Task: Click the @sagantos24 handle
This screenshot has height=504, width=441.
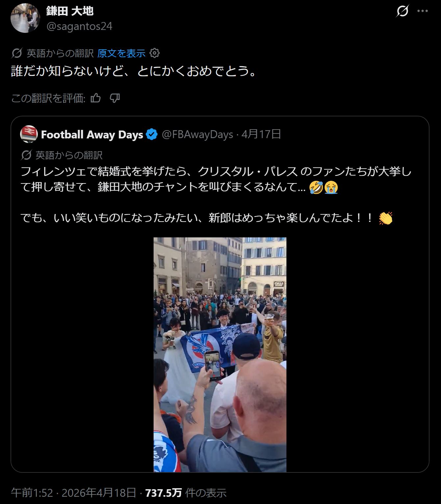Action: pos(79,26)
